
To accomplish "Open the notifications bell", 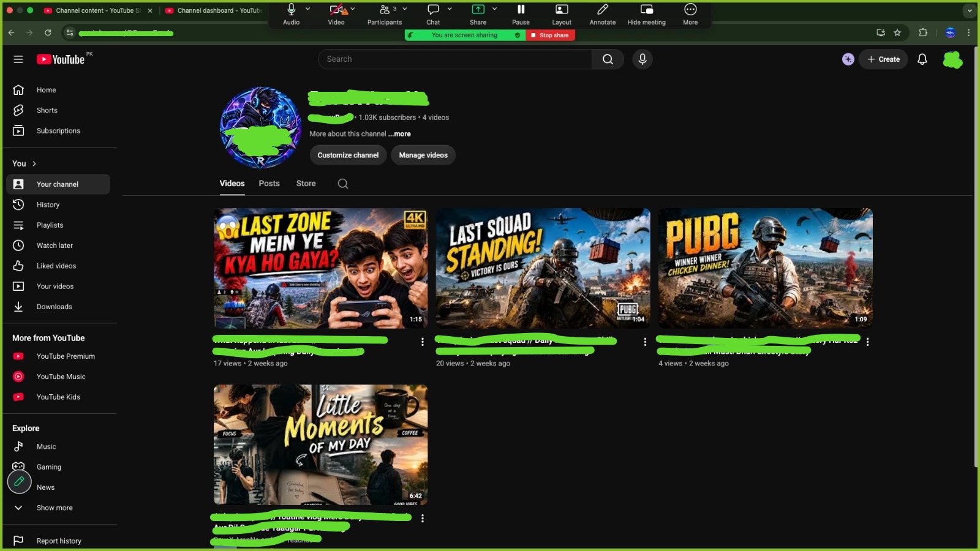I will [x=922, y=59].
